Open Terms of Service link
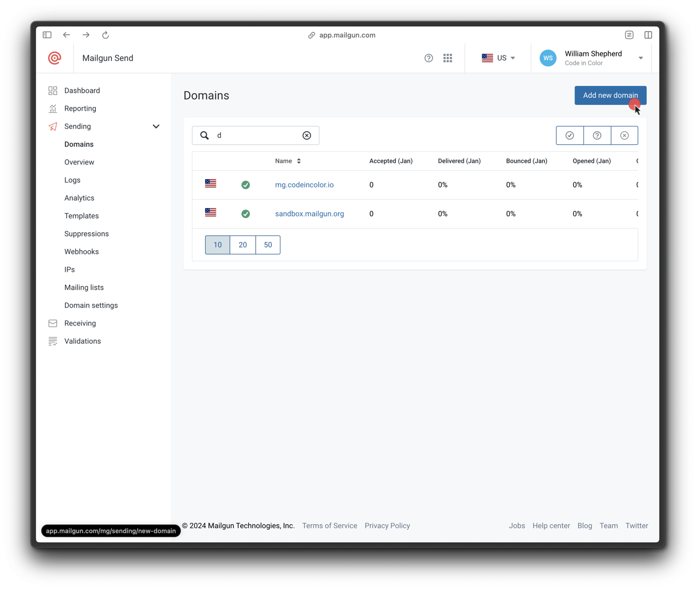The height and width of the screenshot is (592, 700). 330,526
